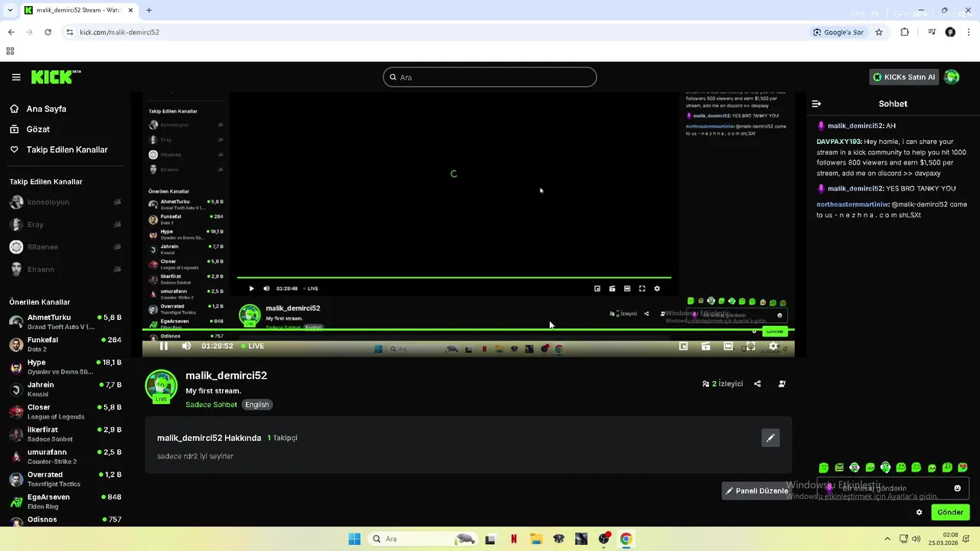Viewport: 980px width, 551px height.
Task: Bookmark the page with star icon
Action: tap(879, 32)
